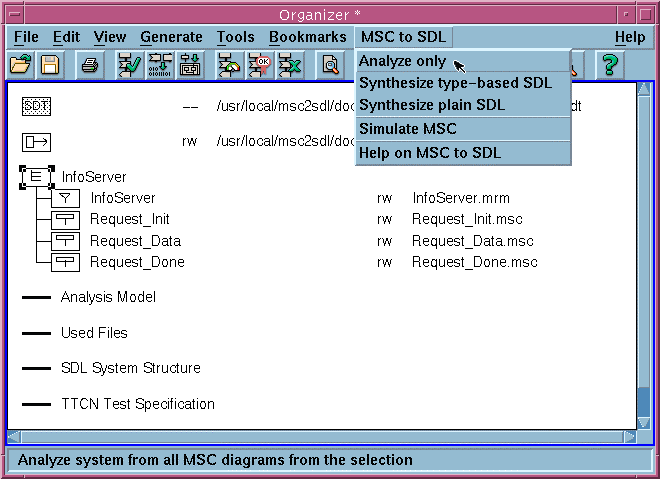Image resolution: width=660 pixels, height=479 pixels.
Task: Select the InfoServer child tree item
Action: pyautogui.click(x=123, y=198)
